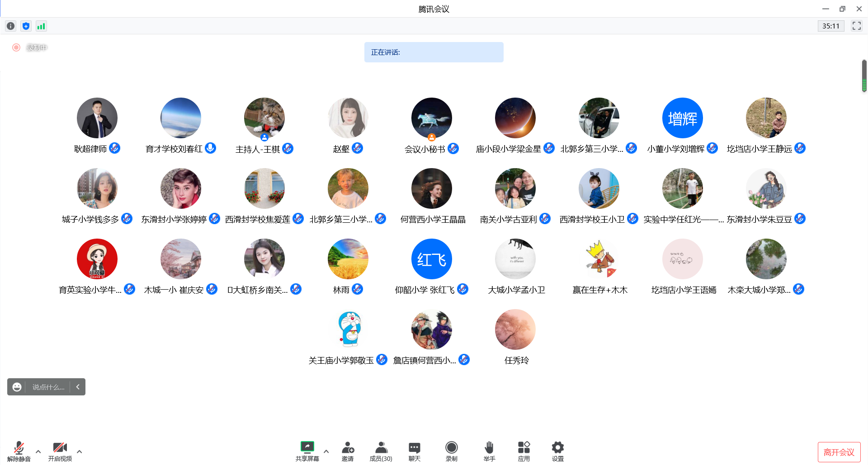Open the settings (设置) gear
This screenshot has width=868, height=465.
click(557, 451)
